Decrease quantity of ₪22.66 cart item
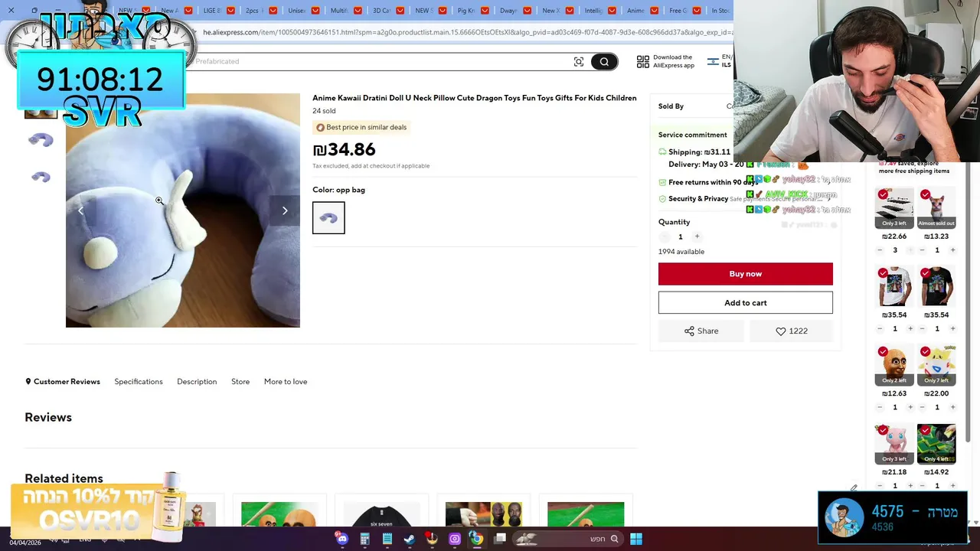The image size is (980, 551). [880, 250]
